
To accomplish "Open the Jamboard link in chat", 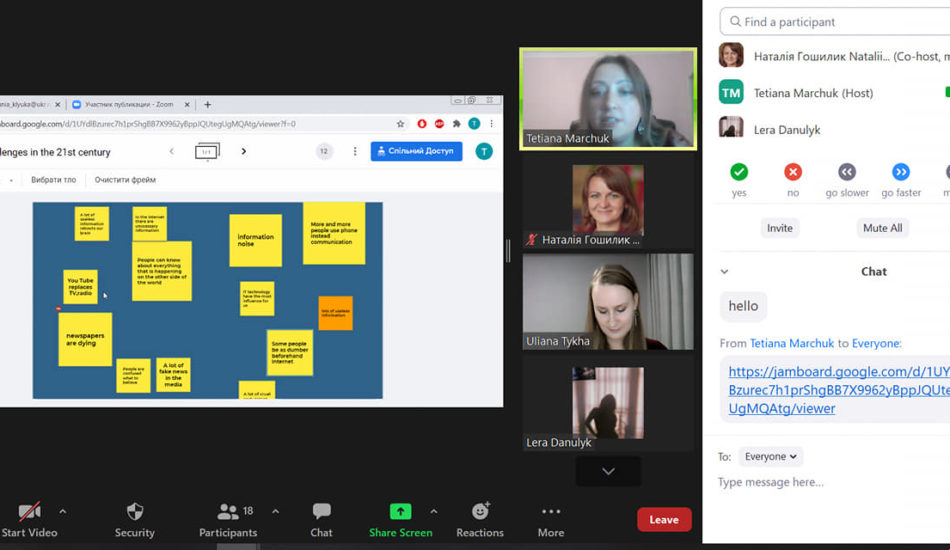I will [x=836, y=390].
